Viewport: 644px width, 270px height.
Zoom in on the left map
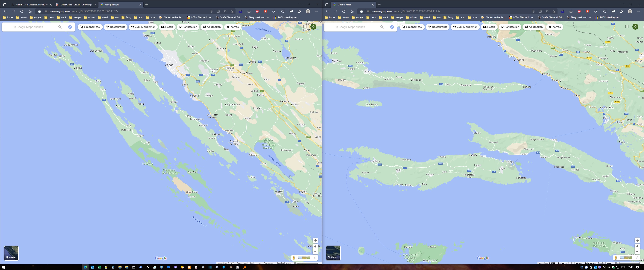pos(315,246)
